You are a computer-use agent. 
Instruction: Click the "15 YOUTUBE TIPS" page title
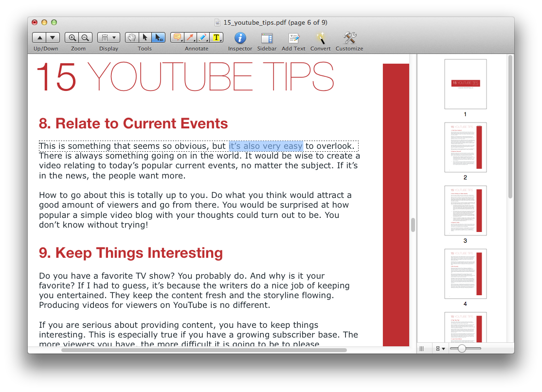point(185,77)
